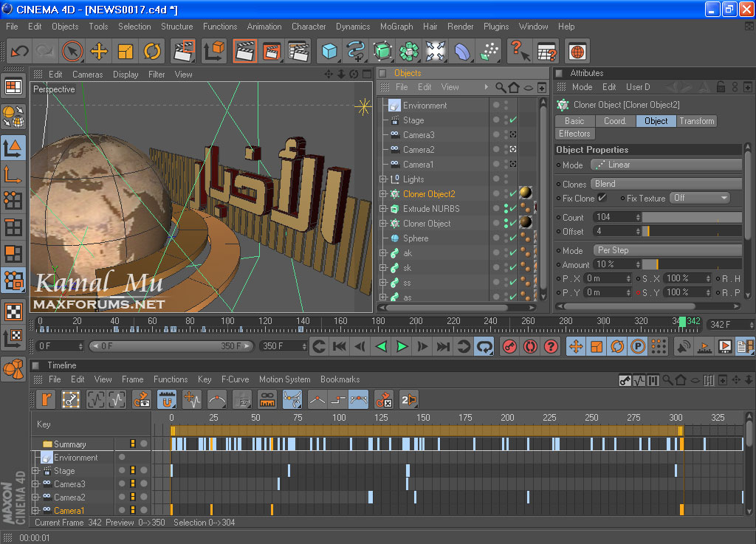
Task: Open the Effectors tab
Action: coord(574,134)
